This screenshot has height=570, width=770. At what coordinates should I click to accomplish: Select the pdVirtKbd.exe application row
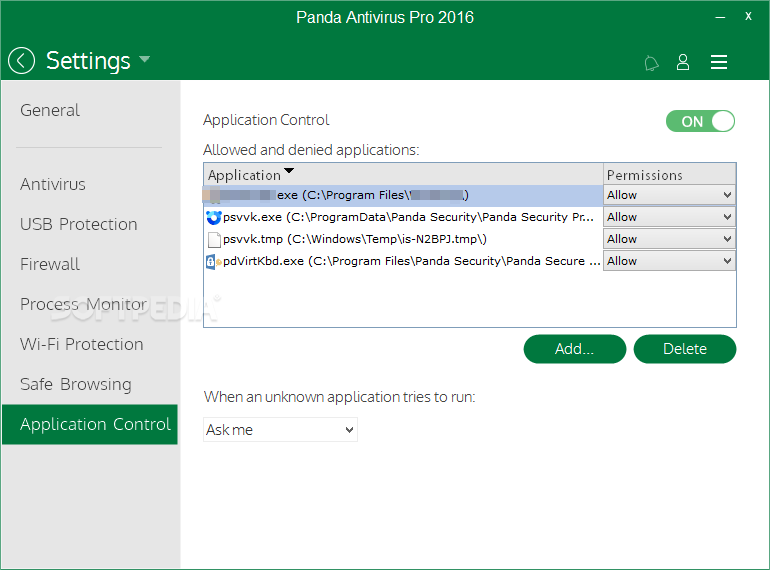(x=403, y=261)
